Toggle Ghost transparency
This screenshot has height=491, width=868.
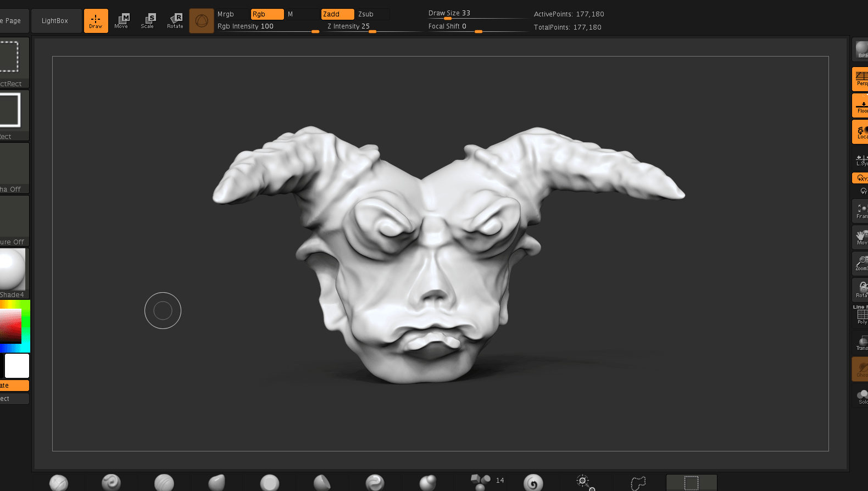pyautogui.click(x=861, y=369)
